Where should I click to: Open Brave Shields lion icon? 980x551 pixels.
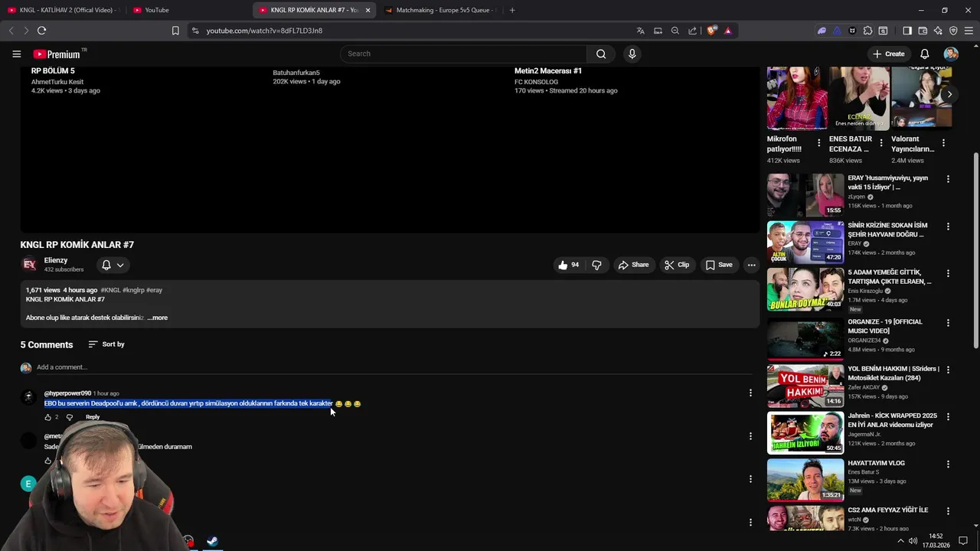pyautogui.click(x=711, y=31)
